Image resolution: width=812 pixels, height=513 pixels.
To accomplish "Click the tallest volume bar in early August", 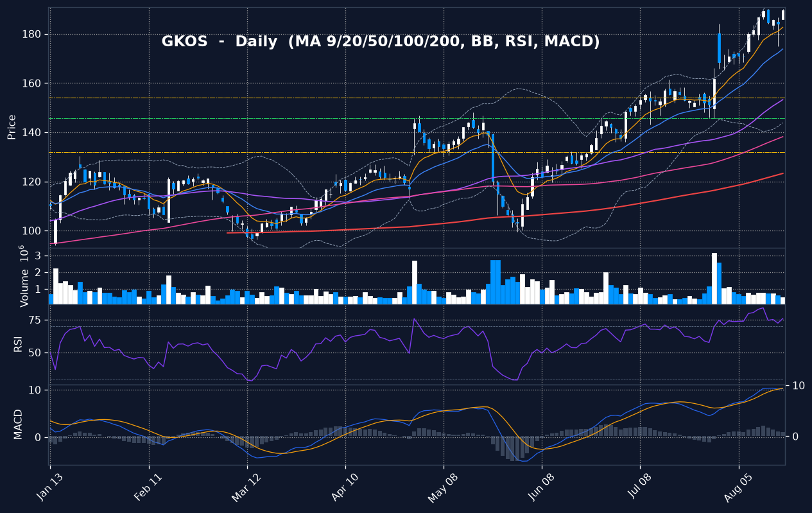I will click(714, 279).
